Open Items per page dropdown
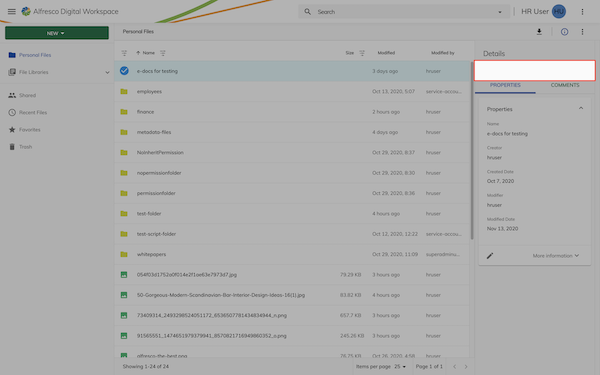The image size is (600, 375). click(x=400, y=367)
